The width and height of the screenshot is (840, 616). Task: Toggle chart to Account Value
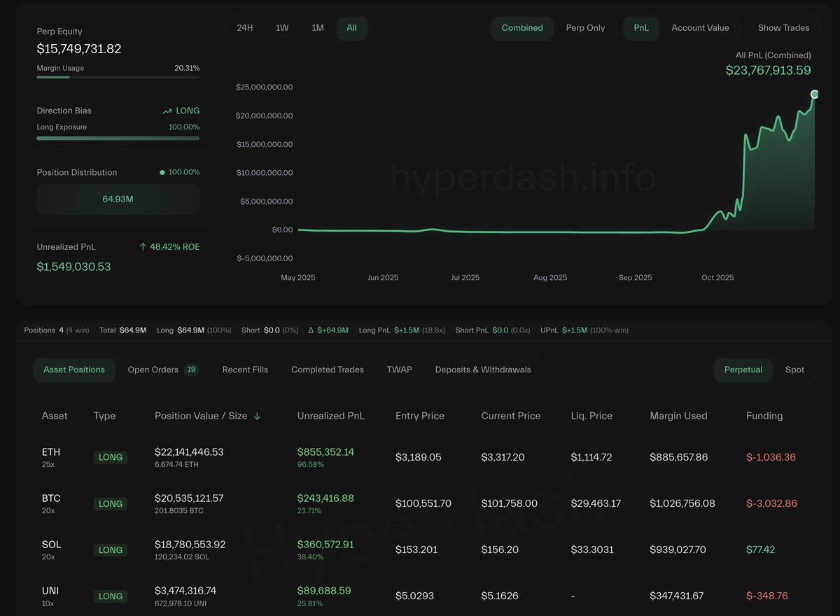coord(700,28)
